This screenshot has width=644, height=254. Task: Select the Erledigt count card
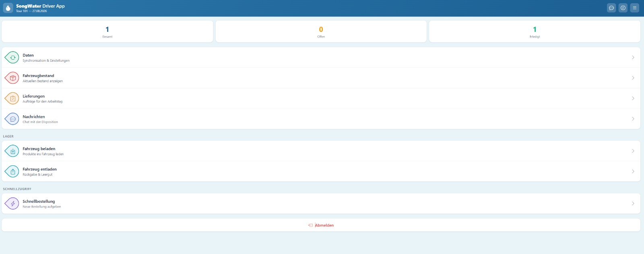click(535, 31)
